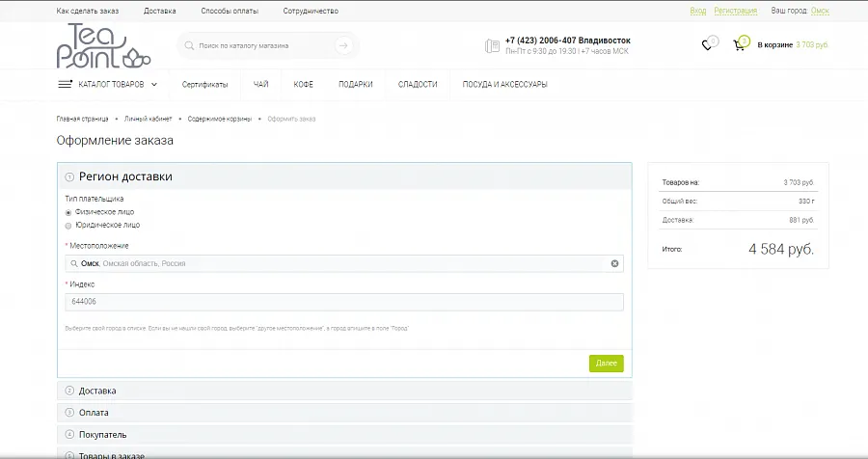Viewport: 868px width, 459px height.
Task: Open the Сертификаты menu item
Action: pos(204,84)
